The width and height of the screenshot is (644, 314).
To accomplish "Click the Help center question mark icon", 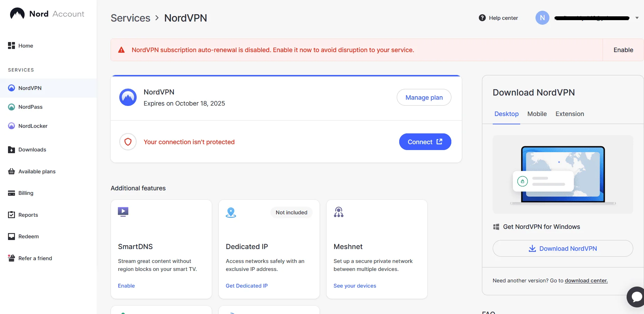I will 482,18.
